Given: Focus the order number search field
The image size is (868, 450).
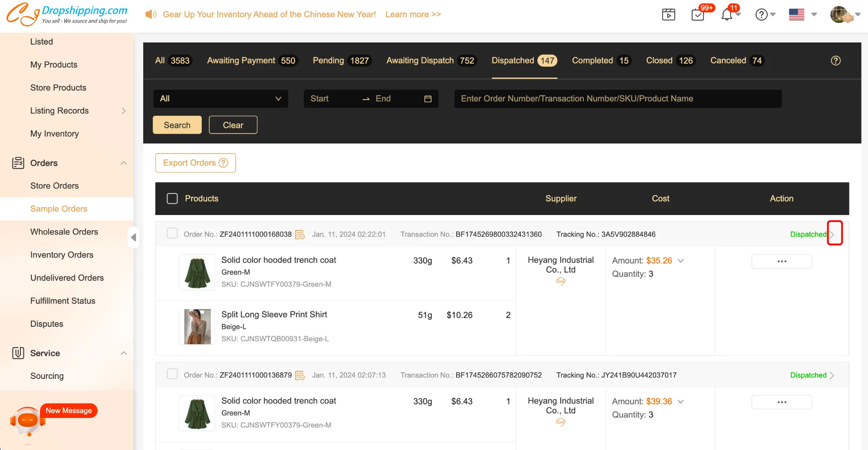Looking at the screenshot, I should click(x=618, y=99).
